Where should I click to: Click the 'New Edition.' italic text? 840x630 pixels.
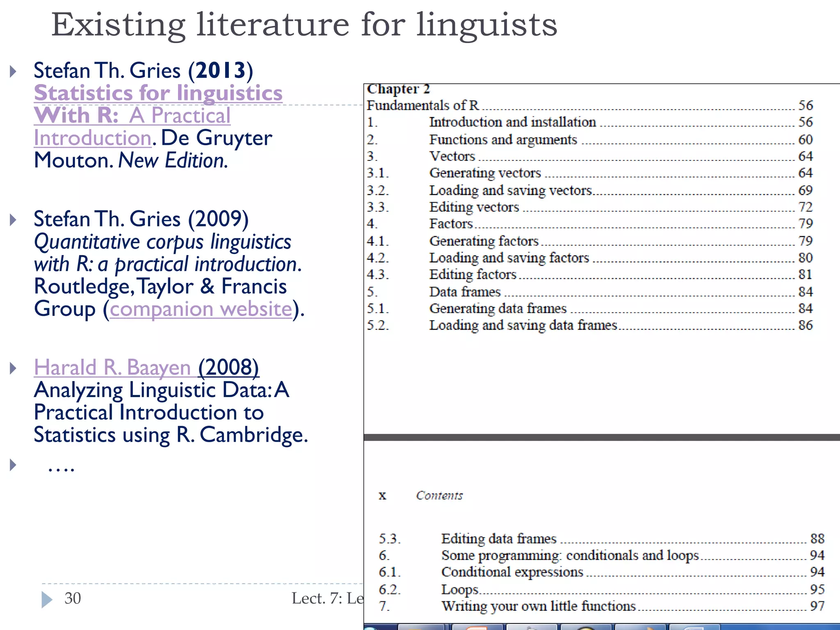click(x=173, y=160)
